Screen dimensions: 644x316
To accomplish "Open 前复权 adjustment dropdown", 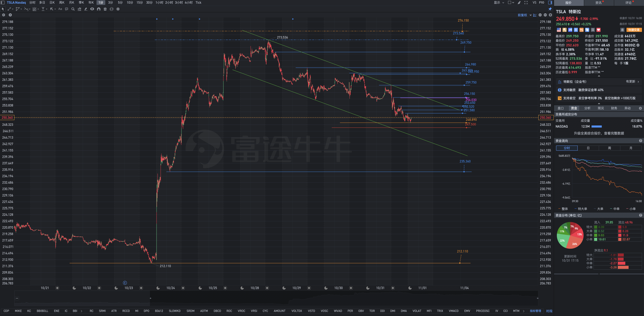I will click(524, 15).
